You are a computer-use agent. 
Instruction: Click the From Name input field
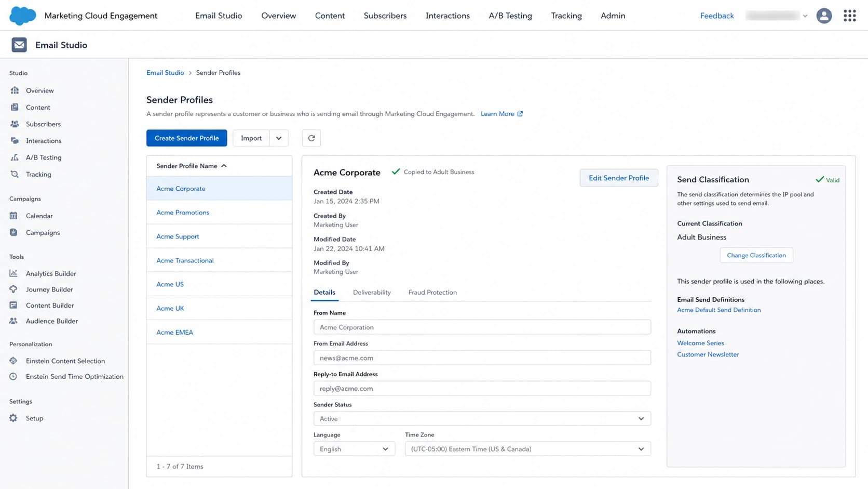click(x=482, y=327)
